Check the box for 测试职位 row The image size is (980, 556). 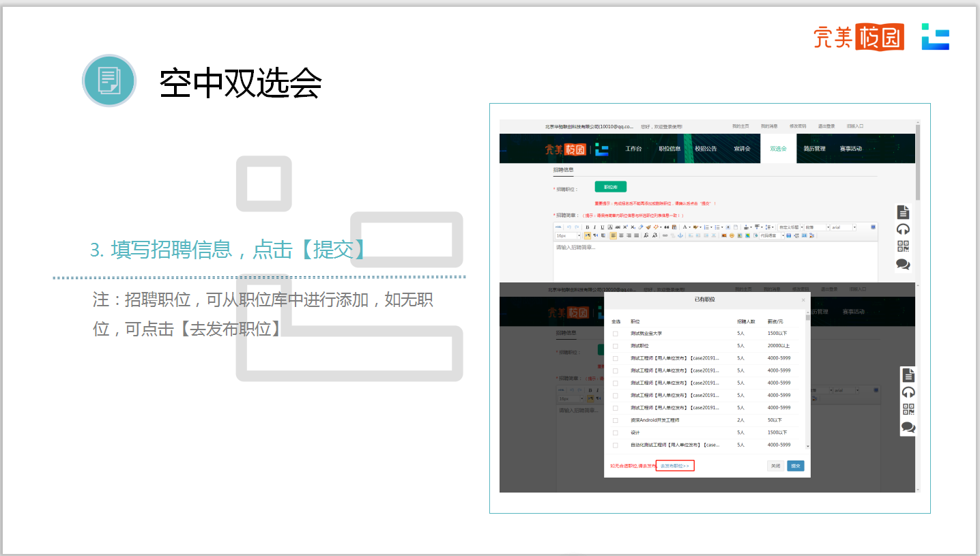tap(615, 346)
